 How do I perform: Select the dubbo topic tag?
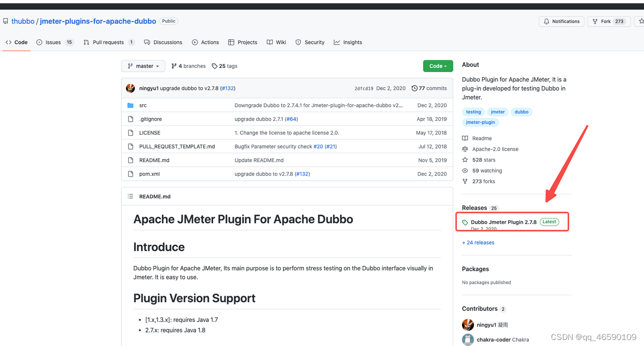pyautogui.click(x=522, y=112)
